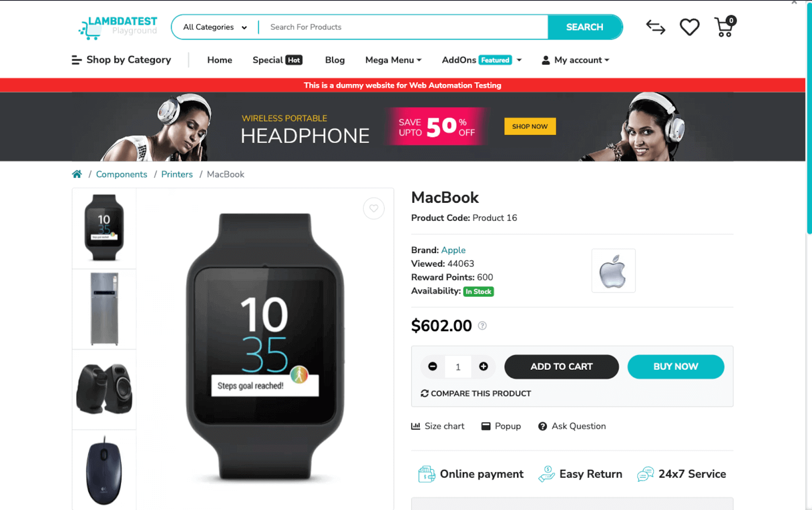
Task: Click the Search For Products field
Action: (x=403, y=27)
